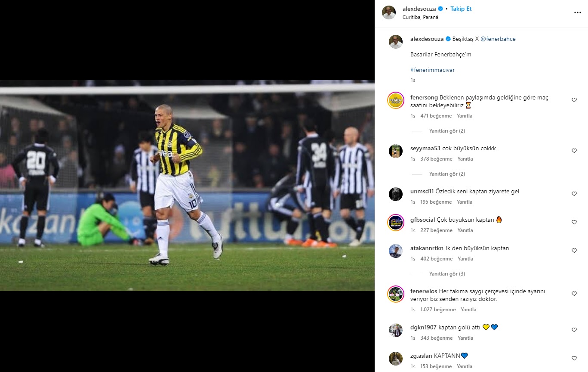
Task: Open the @fenerbahce mention link
Action: [x=498, y=39]
